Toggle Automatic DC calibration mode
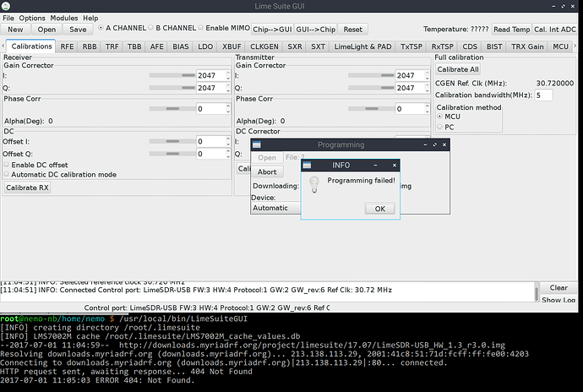The width and height of the screenshot is (583, 392). [7, 174]
